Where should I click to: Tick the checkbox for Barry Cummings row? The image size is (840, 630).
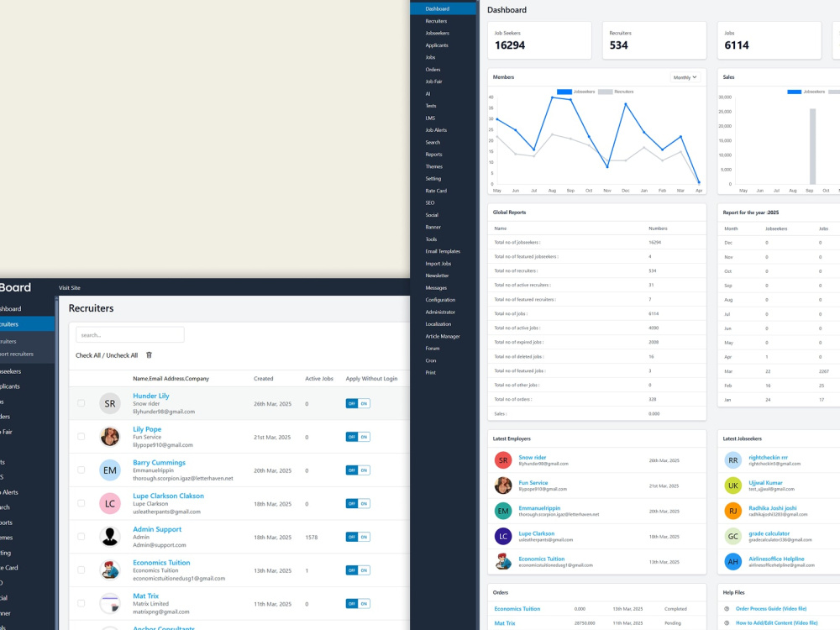81,470
